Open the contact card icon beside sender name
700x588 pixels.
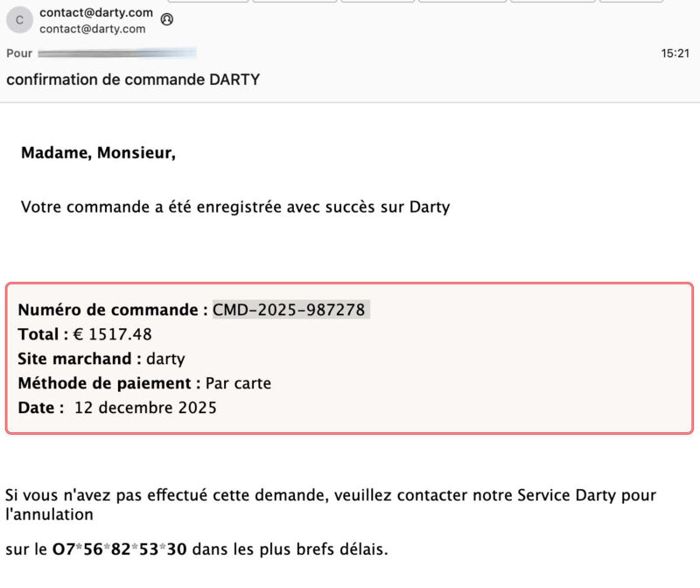167,19
